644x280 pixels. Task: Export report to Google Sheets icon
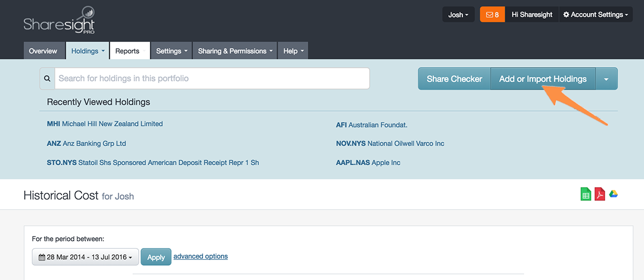coord(586,194)
